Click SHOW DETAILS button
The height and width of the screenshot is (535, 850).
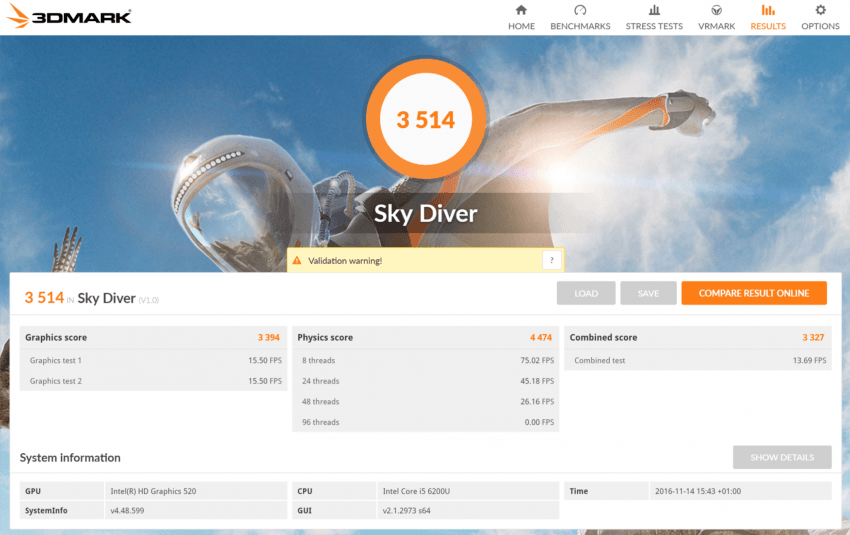[x=782, y=457]
